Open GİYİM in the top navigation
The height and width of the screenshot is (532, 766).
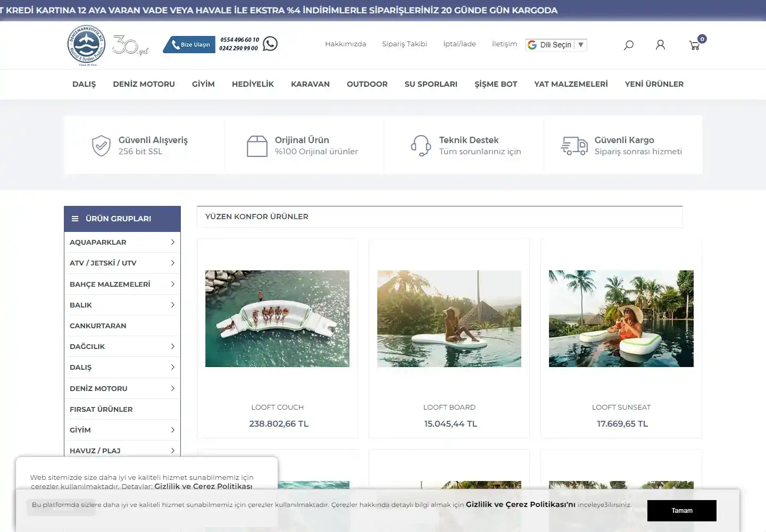[x=203, y=84]
